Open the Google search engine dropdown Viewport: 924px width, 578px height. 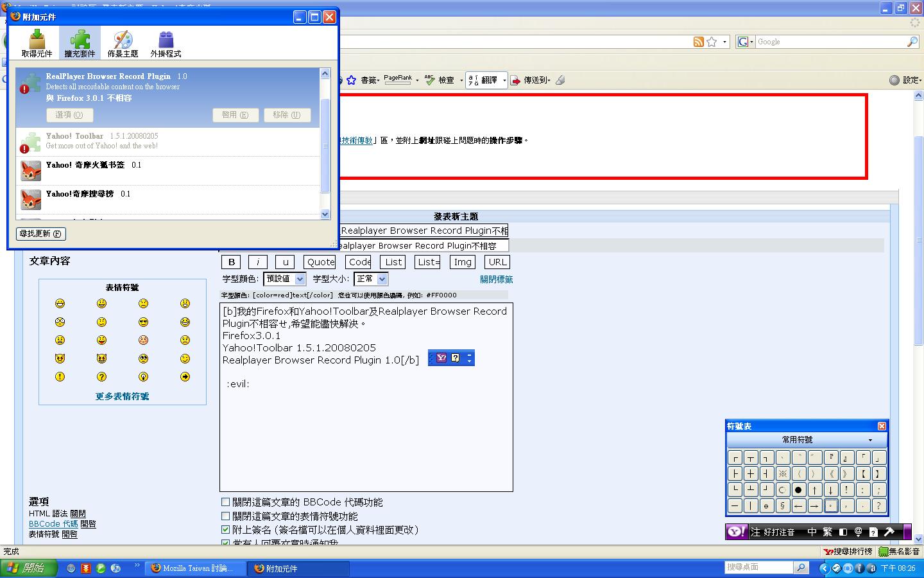(x=746, y=42)
